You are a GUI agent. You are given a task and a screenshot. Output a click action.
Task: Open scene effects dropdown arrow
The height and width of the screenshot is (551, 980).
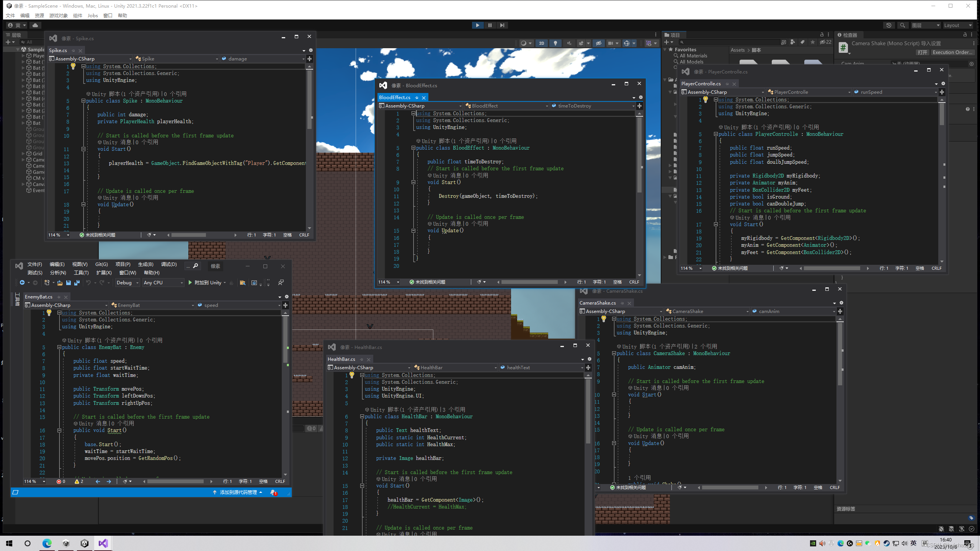coord(588,43)
